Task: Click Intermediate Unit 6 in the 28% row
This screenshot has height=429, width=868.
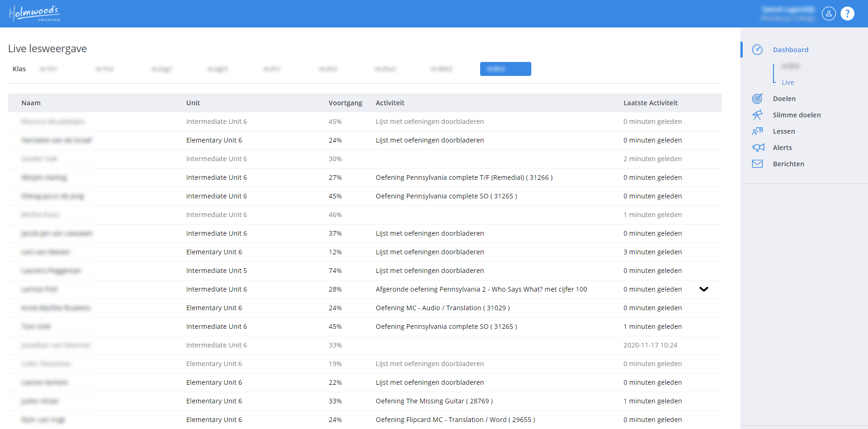Action: click(x=217, y=289)
